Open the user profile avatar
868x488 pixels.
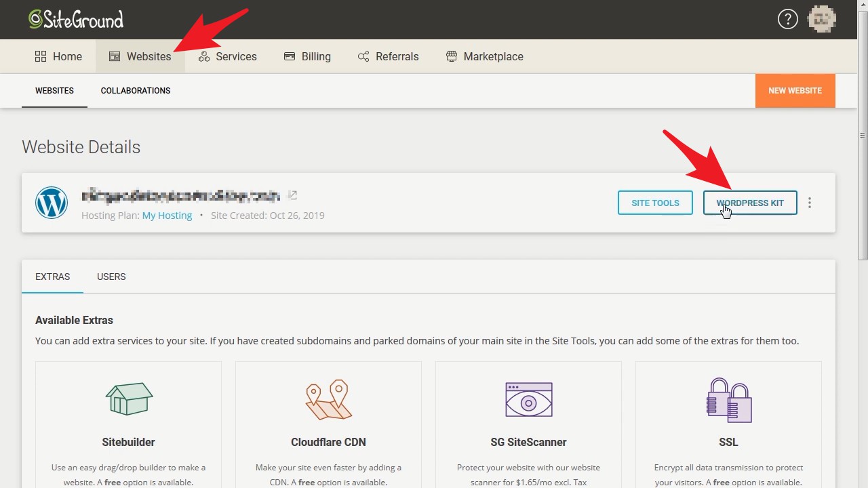pyautogui.click(x=822, y=19)
